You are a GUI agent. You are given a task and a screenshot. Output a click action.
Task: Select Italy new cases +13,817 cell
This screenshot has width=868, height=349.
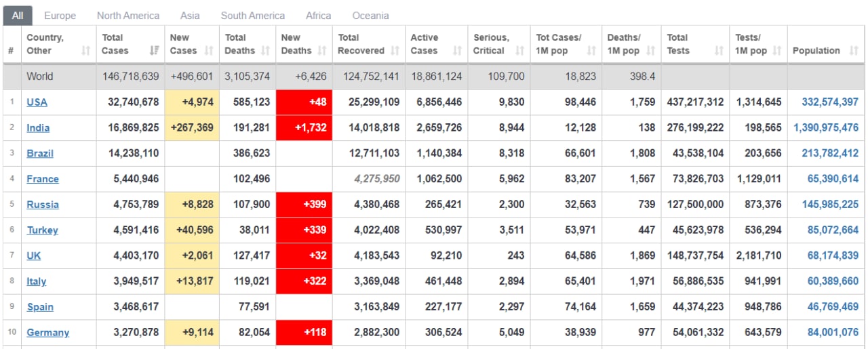click(192, 282)
